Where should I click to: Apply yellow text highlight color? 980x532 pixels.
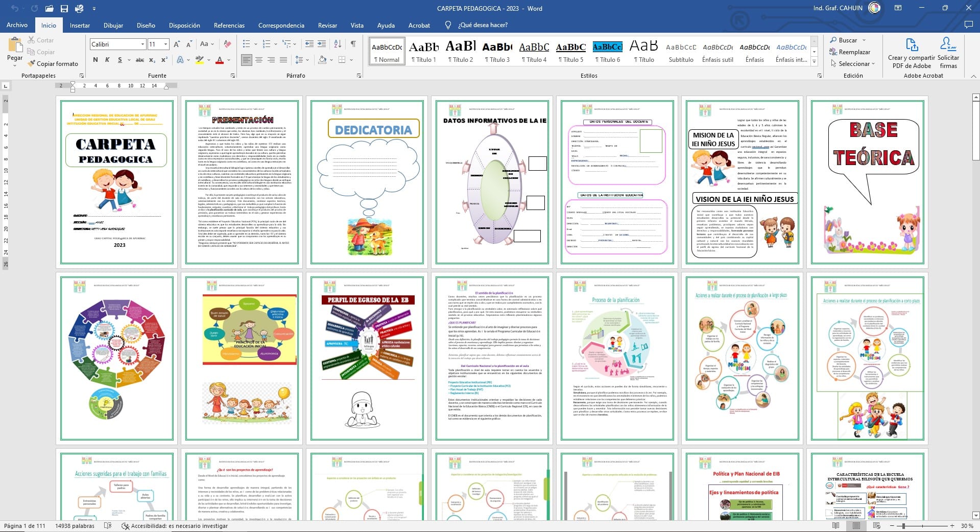point(199,60)
